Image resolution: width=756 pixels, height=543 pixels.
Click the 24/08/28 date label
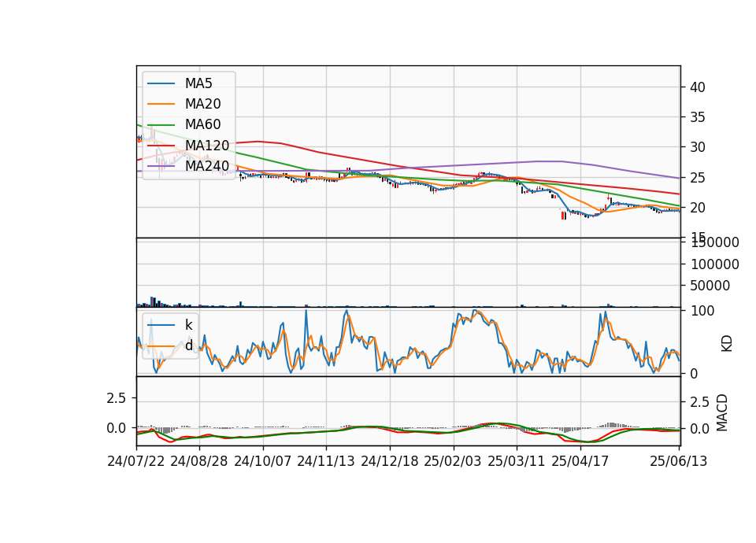click(x=199, y=461)
